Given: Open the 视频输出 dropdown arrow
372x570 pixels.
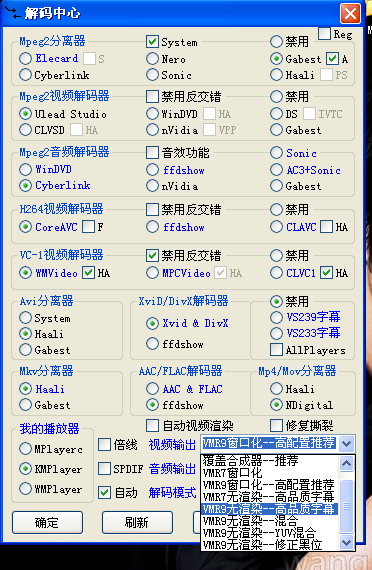Looking at the screenshot, I should (347, 443).
